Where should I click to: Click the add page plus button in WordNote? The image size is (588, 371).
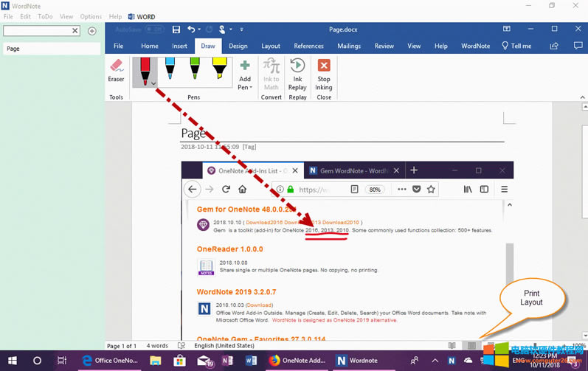92,31
